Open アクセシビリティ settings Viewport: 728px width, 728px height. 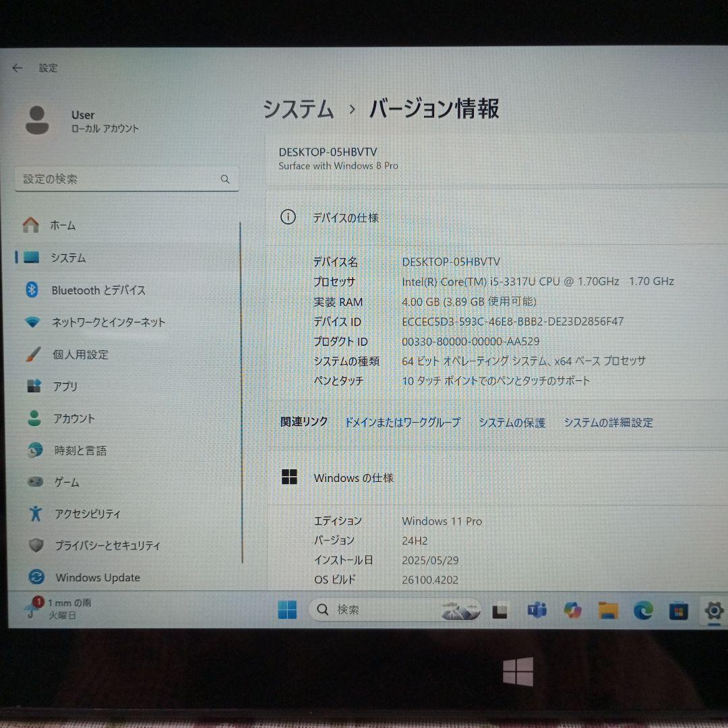tap(125, 514)
